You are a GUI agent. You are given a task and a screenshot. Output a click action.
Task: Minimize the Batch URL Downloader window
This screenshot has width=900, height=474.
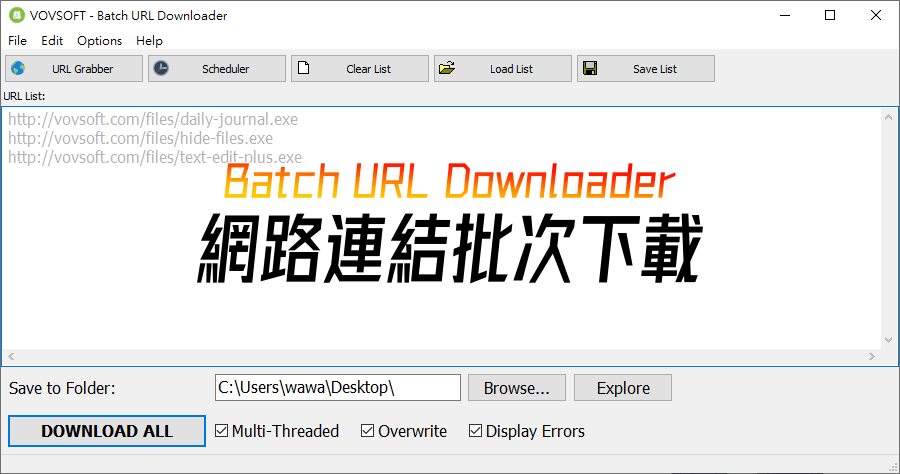785,15
